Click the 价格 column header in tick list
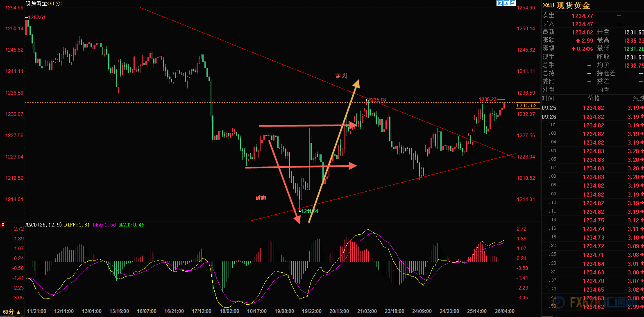The height and width of the screenshot is (317, 644). 594,99
